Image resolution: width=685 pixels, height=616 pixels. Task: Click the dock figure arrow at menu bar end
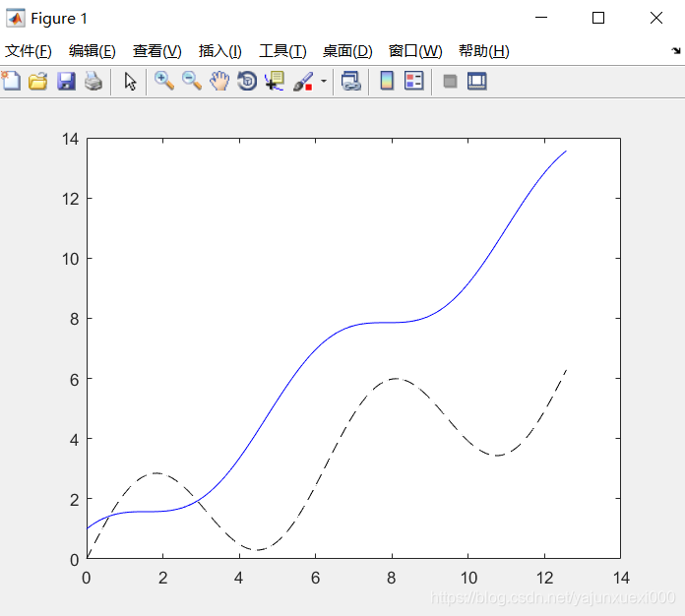676,51
